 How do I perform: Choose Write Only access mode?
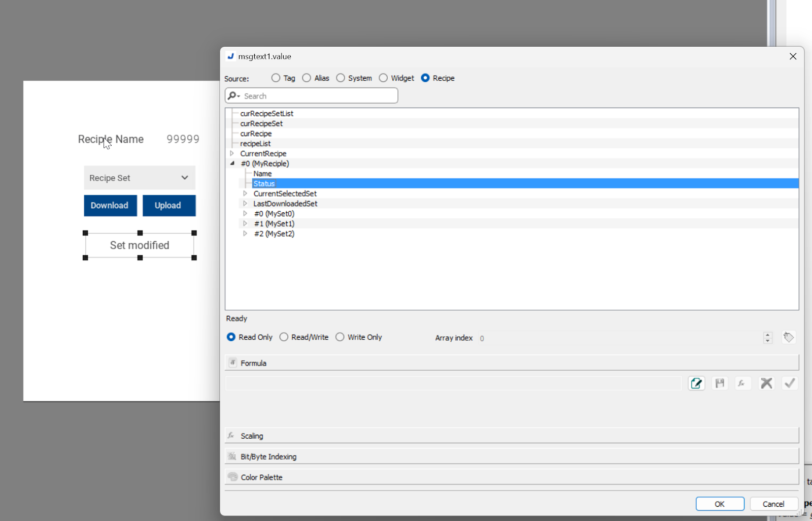coord(340,337)
